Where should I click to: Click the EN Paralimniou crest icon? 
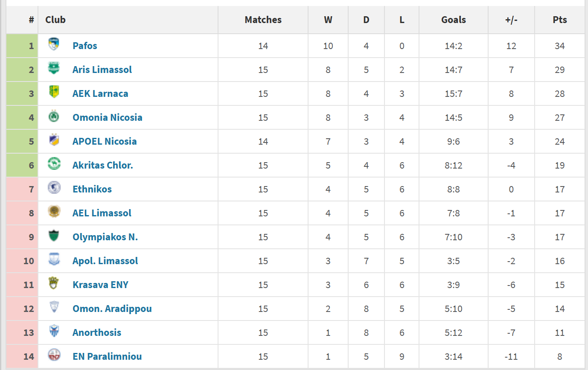coord(54,355)
